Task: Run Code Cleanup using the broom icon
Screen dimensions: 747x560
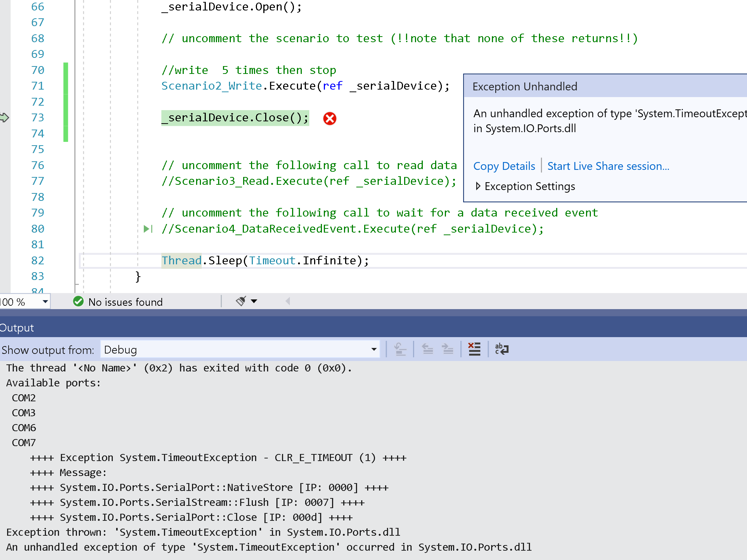Action: (x=240, y=301)
